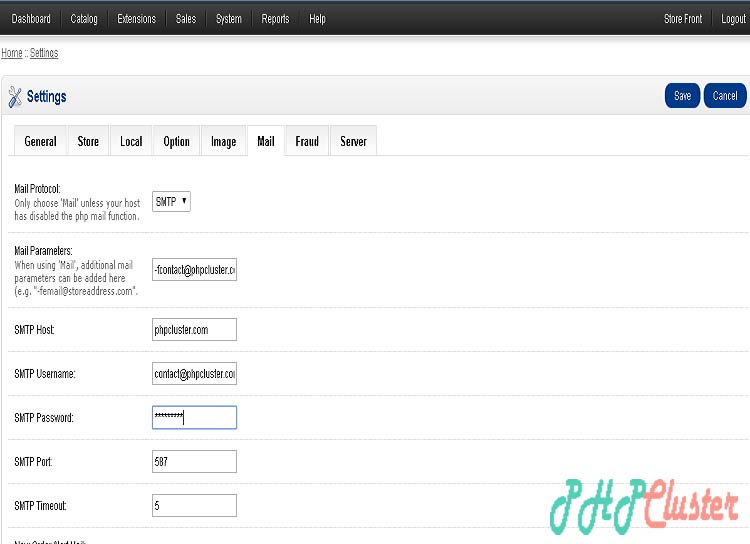Click the Logout link
Screen dimensions: 750x544
click(x=733, y=19)
